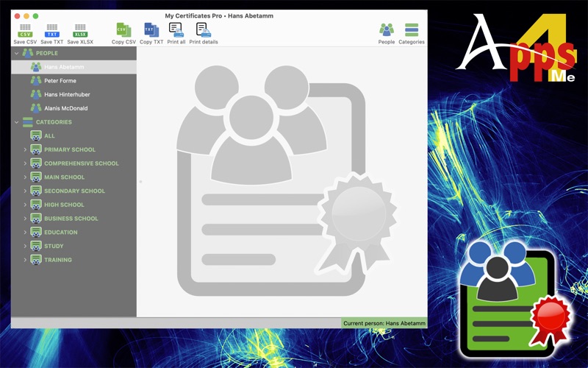The image size is (588, 368).
Task: Click the certificate icon beside SECONDARY SCHOOL
Action: (36, 191)
